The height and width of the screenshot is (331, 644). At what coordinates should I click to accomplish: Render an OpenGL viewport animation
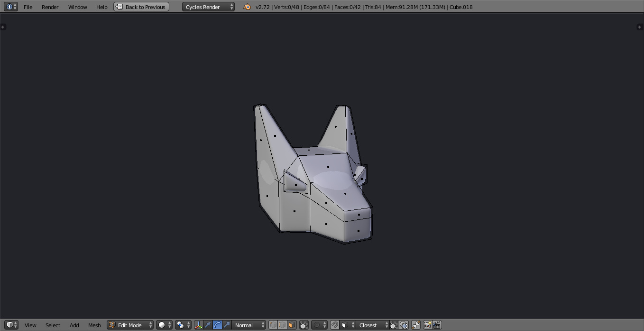437,325
